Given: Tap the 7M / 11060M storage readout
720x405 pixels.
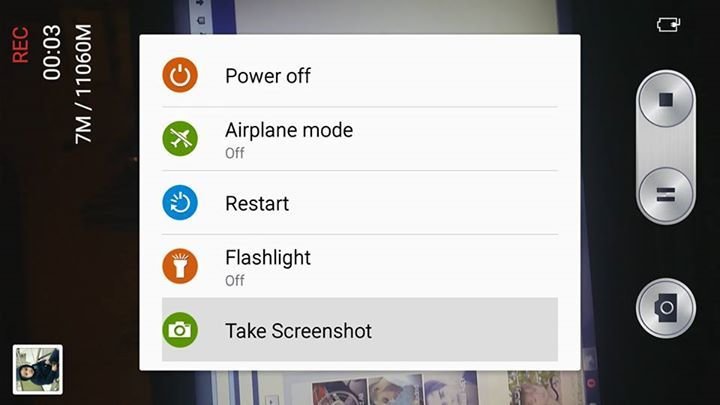Looking at the screenshot, I should click(83, 84).
